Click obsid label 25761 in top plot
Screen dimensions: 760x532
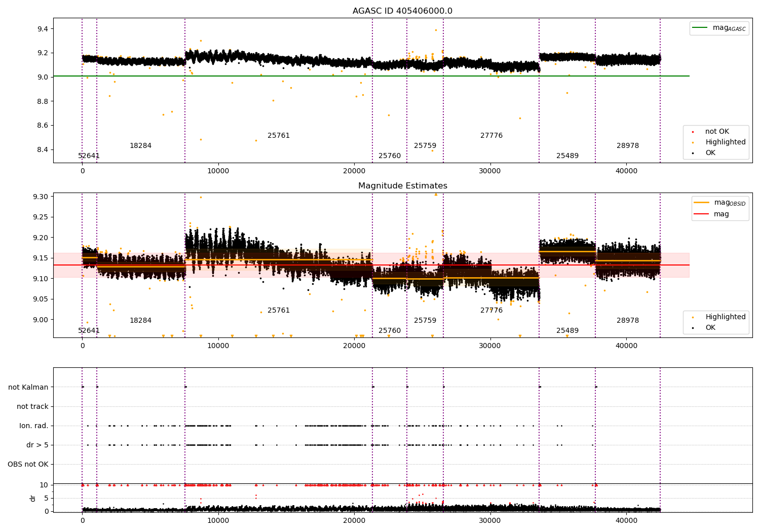click(x=279, y=136)
